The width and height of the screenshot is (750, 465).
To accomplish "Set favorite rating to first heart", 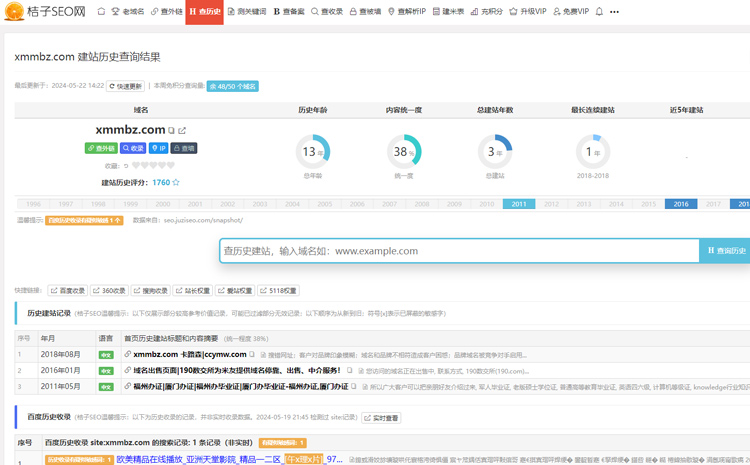I will click(x=136, y=166).
